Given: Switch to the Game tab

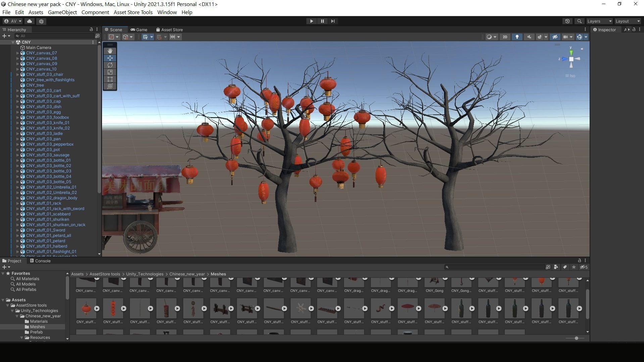Looking at the screenshot, I should 139,30.
